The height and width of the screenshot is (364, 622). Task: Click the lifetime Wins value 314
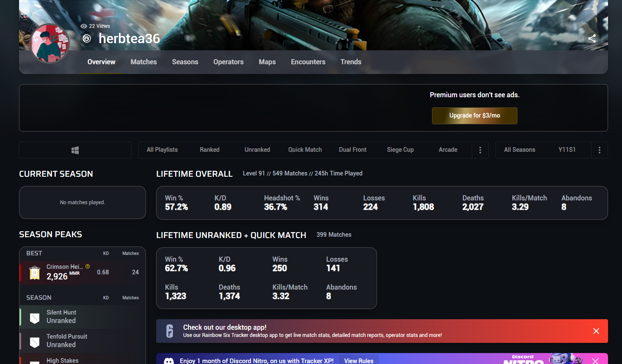click(x=321, y=207)
